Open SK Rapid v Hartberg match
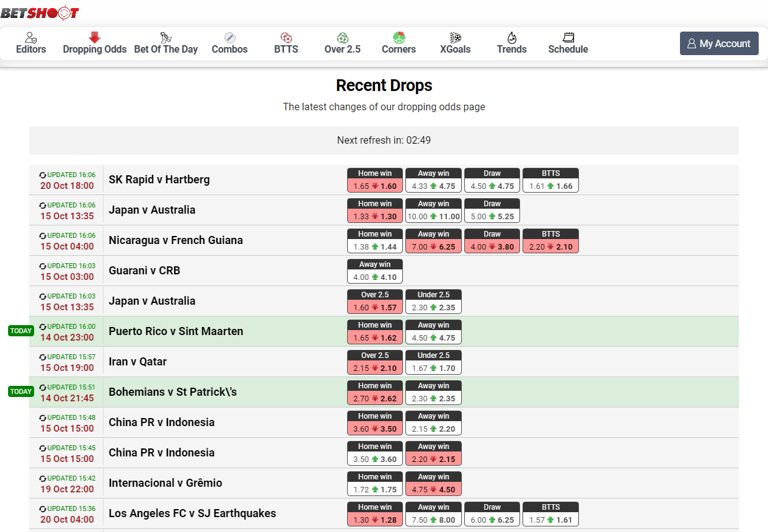This screenshot has width=768, height=532. pyautogui.click(x=159, y=180)
